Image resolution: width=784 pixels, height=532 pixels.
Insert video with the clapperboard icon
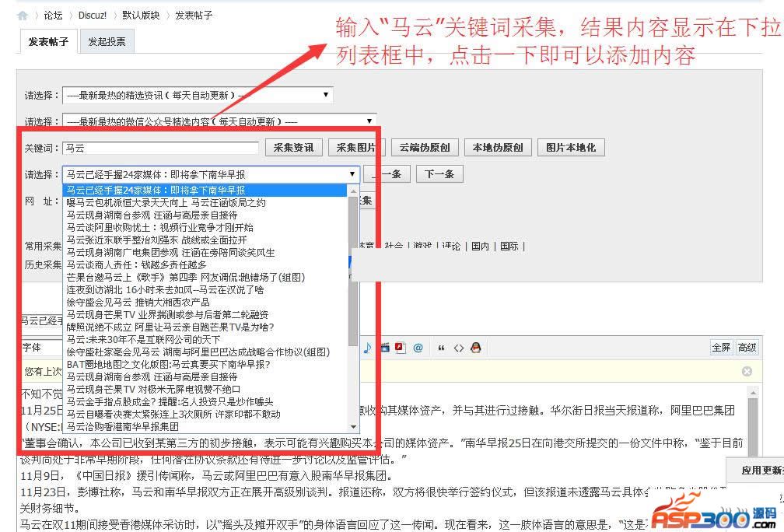pyautogui.click(x=384, y=348)
